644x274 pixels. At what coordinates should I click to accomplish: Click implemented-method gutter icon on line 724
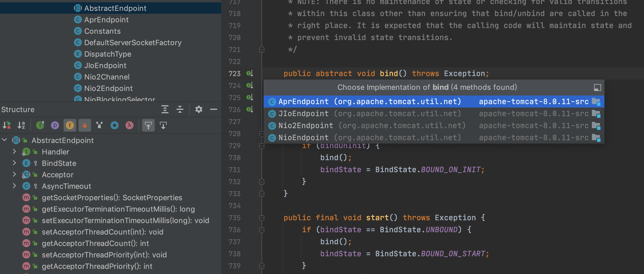pos(250,86)
